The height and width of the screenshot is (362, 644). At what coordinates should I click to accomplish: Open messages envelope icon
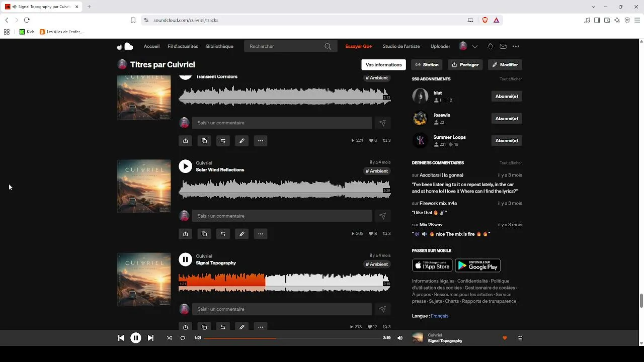click(503, 46)
